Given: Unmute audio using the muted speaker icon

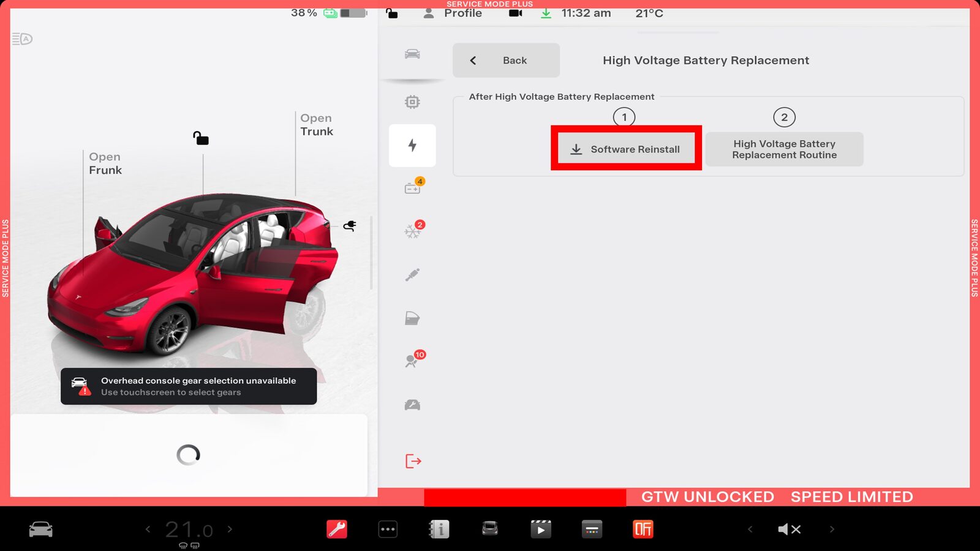Looking at the screenshot, I should pyautogui.click(x=789, y=529).
